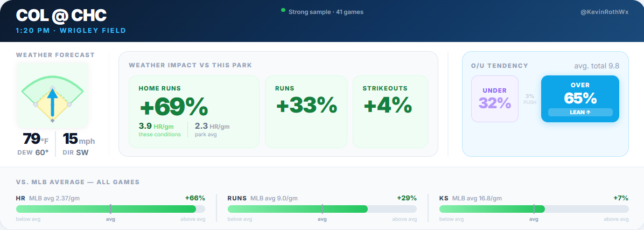Viewport: 644px width, 230px height.
Task: Click the LEAN up-arrow badge
Action: pyautogui.click(x=580, y=112)
